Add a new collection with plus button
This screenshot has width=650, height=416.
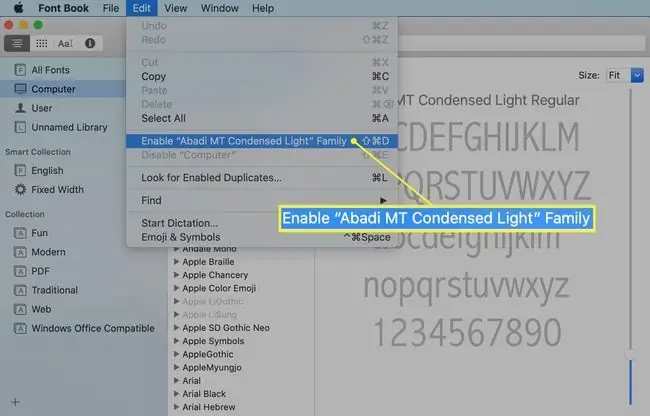pos(15,402)
